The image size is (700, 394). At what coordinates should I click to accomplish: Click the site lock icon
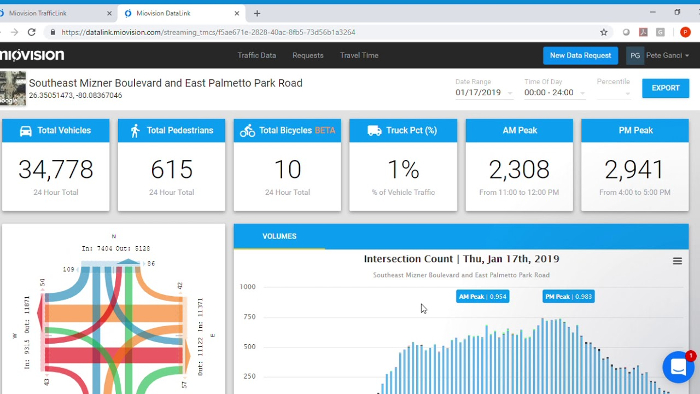[x=53, y=32]
